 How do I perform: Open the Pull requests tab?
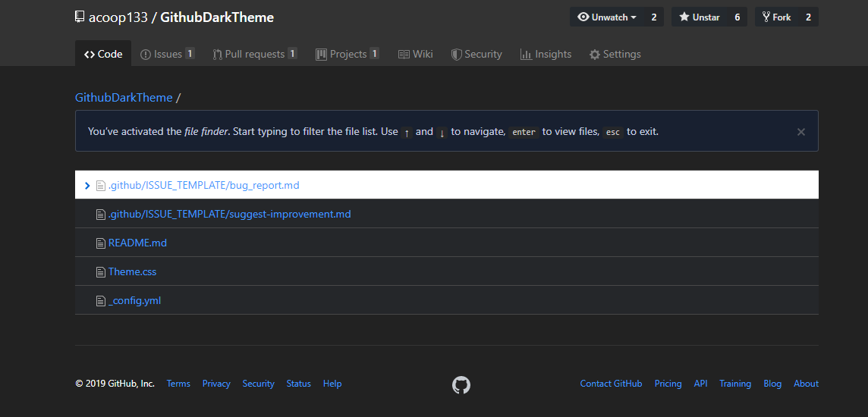point(255,54)
